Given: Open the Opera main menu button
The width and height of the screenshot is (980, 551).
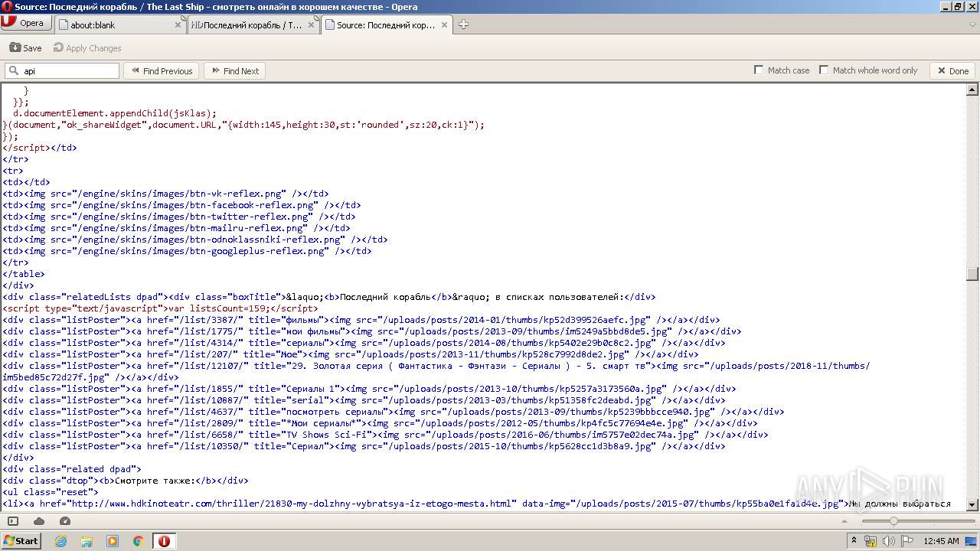Looking at the screenshot, I should 24,23.
